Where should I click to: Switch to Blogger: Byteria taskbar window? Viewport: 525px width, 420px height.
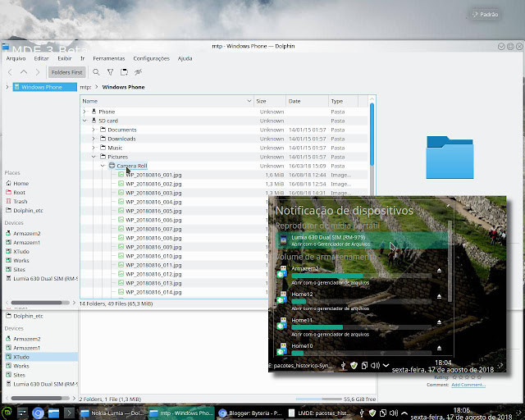coord(249,413)
